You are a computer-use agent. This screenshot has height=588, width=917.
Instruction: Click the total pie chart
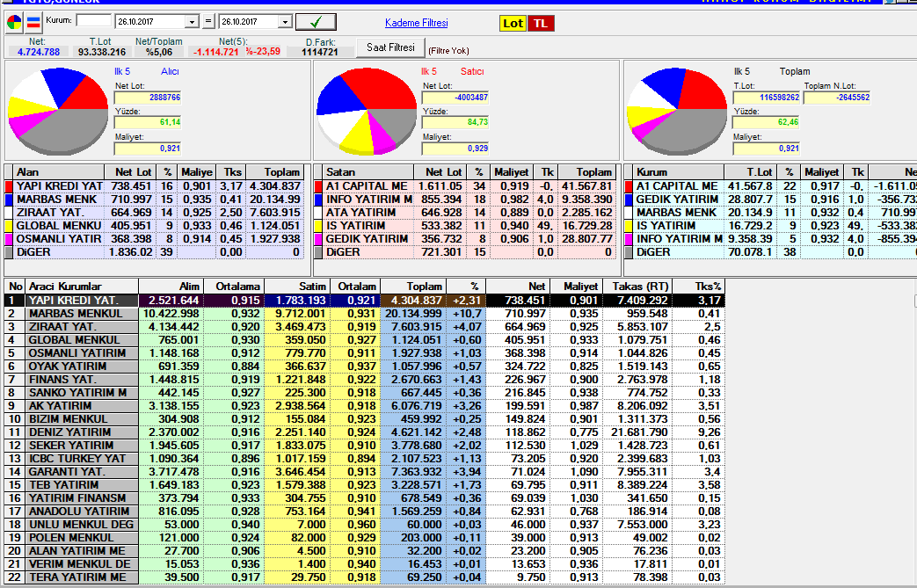(677, 111)
